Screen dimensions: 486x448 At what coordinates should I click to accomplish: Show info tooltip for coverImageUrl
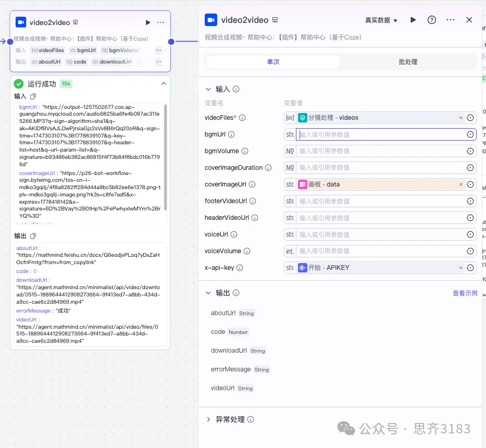[x=252, y=184]
